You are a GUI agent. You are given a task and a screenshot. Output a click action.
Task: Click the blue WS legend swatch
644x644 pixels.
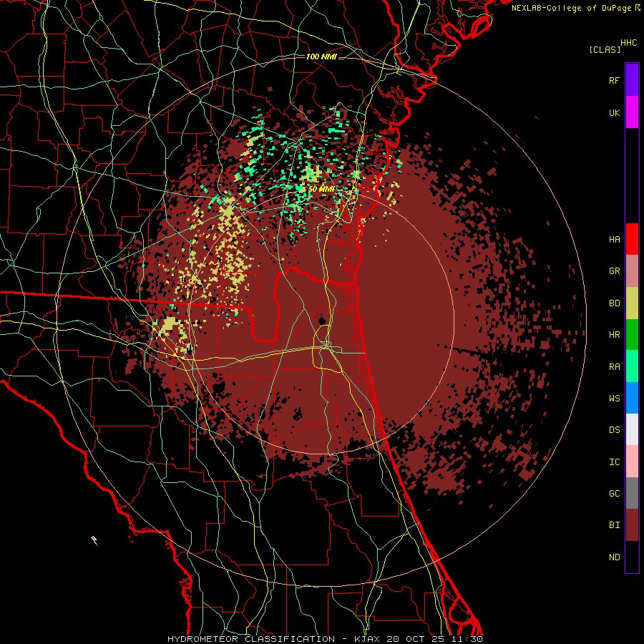[x=632, y=398]
